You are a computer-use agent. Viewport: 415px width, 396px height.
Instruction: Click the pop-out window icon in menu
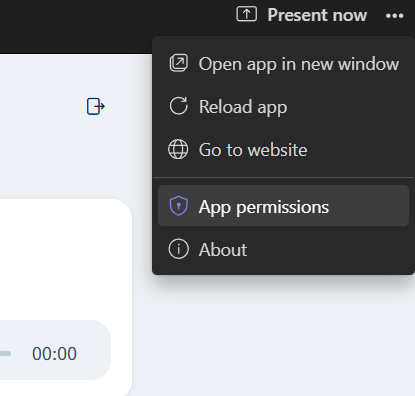(179, 63)
